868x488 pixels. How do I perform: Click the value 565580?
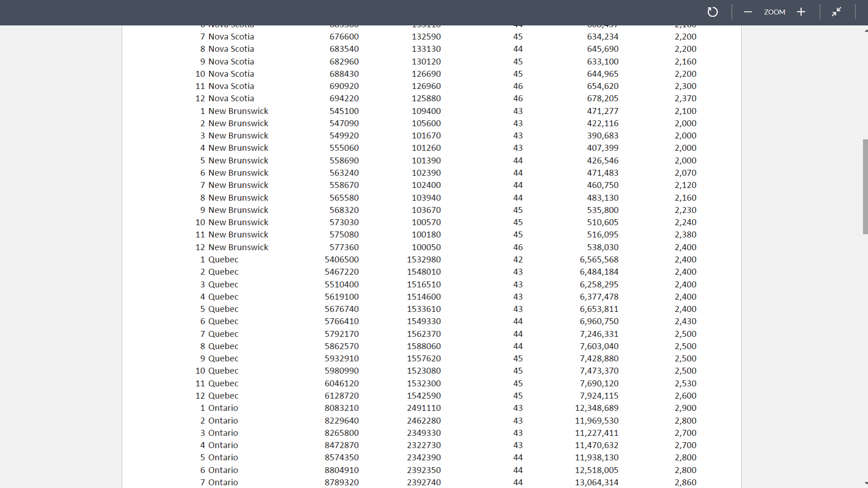click(x=344, y=198)
